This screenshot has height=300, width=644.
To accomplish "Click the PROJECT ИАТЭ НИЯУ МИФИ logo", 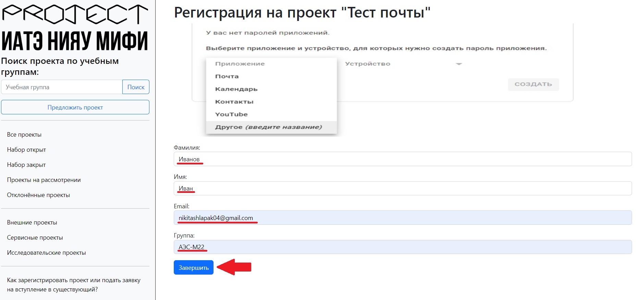I will click(75, 28).
